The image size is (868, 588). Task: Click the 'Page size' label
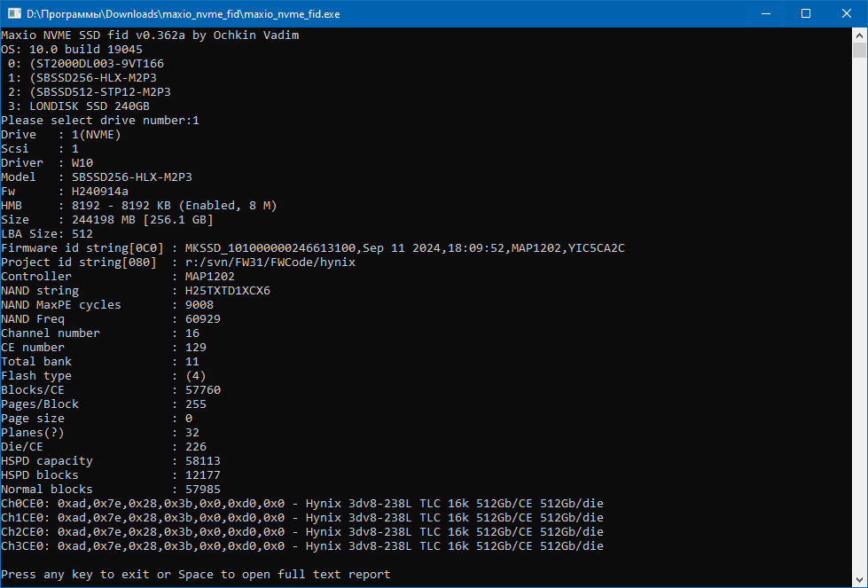pyautogui.click(x=33, y=419)
